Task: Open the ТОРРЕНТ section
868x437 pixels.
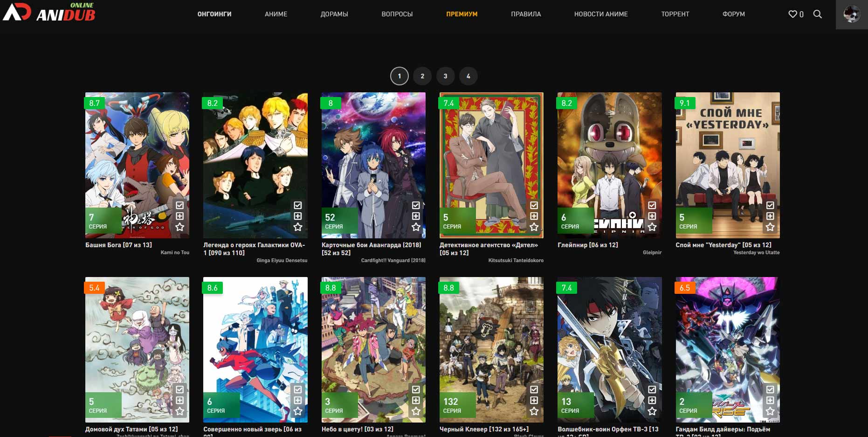Action: point(675,14)
